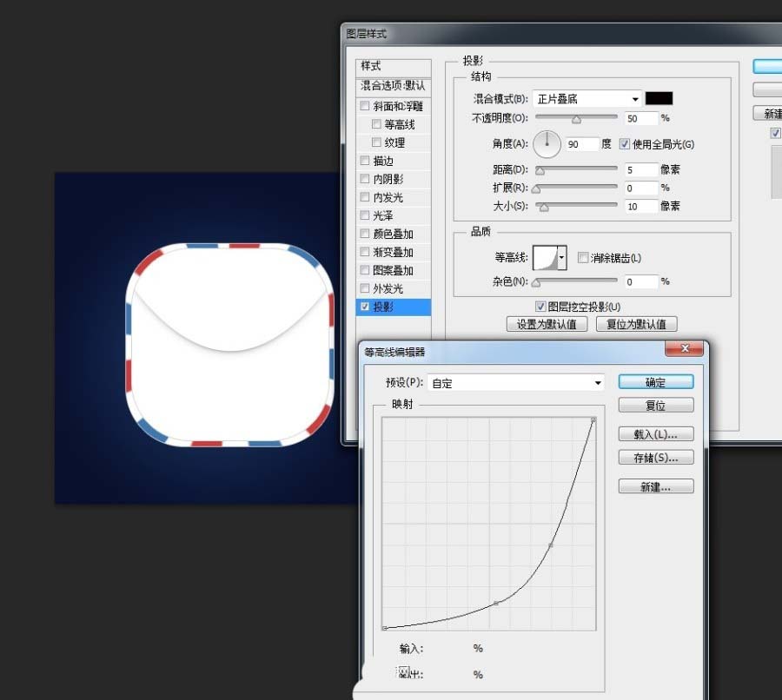This screenshot has width=782, height=700.
Task: Enable the 内阴影 (Inner Shadow) checkbox
Action: 365,178
